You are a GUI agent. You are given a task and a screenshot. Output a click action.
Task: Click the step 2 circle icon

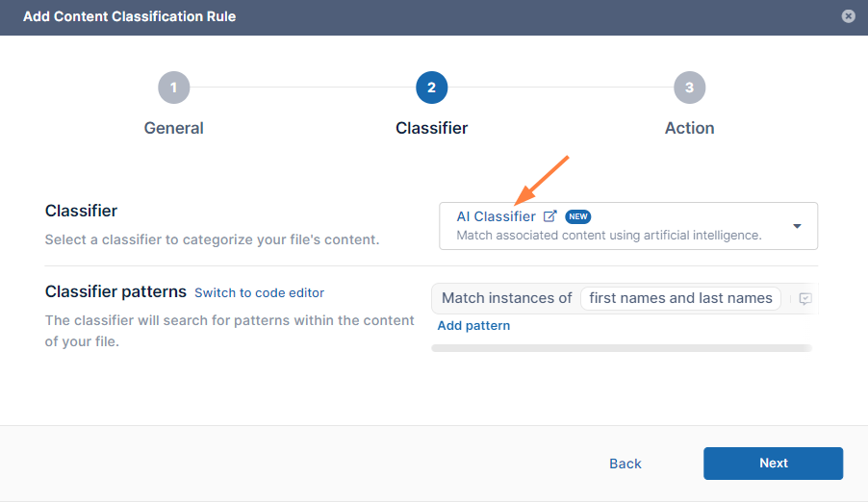[x=431, y=88]
